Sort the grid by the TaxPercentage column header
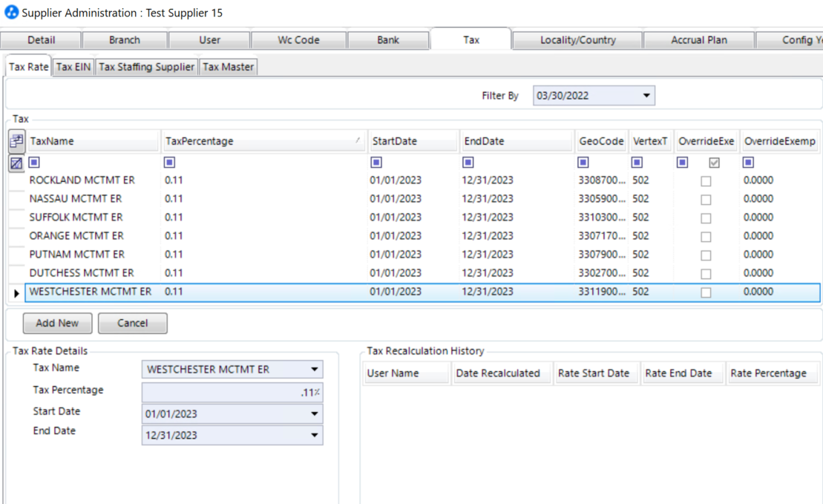 pyautogui.click(x=263, y=141)
